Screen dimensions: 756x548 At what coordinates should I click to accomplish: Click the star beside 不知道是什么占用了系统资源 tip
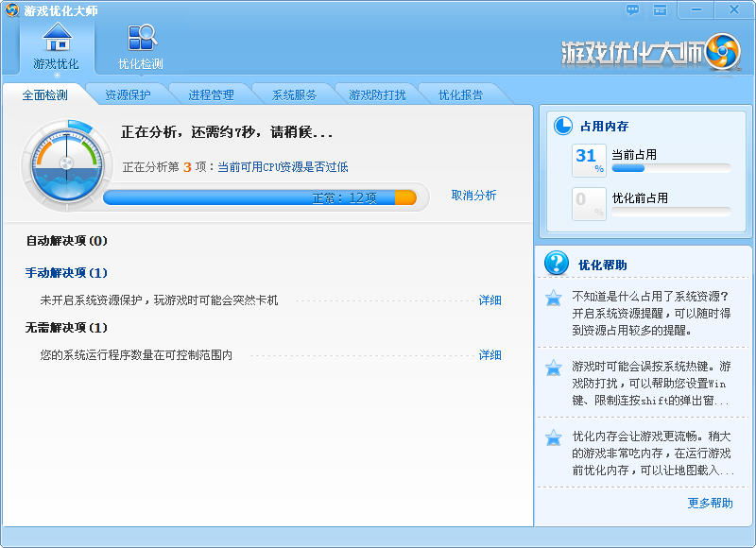point(553,298)
